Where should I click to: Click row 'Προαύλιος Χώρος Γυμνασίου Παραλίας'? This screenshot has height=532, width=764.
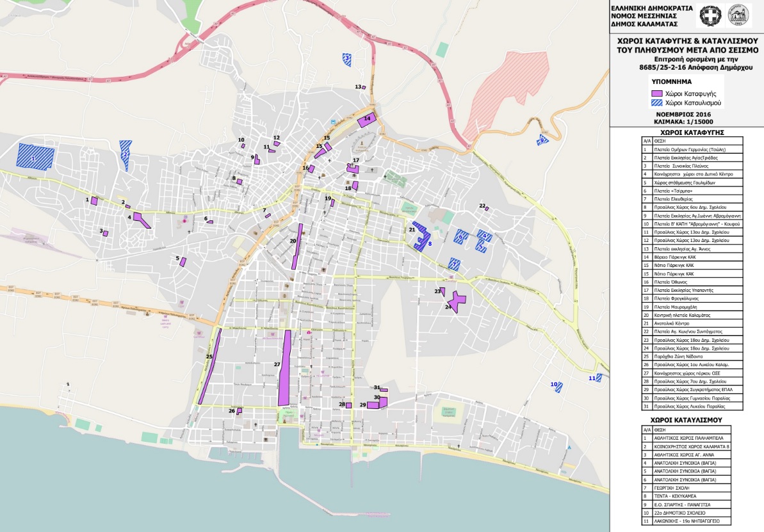(x=692, y=398)
